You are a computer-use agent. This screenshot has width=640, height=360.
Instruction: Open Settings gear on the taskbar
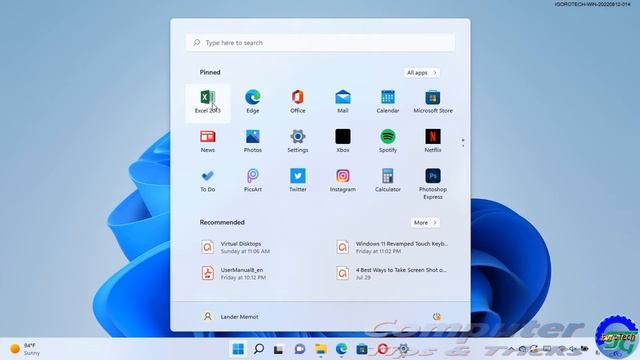tap(403, 349)
